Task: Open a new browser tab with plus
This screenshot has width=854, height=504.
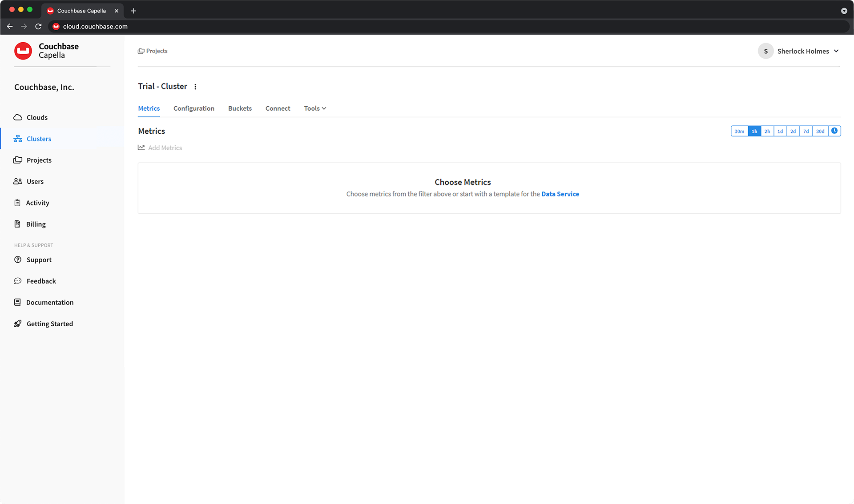Action: coord(133,11)
